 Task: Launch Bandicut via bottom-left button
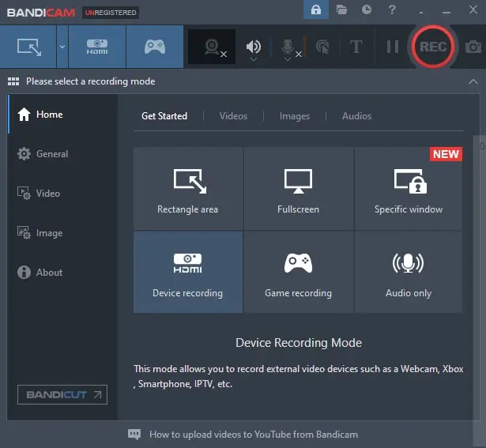[x=62, y=395]
